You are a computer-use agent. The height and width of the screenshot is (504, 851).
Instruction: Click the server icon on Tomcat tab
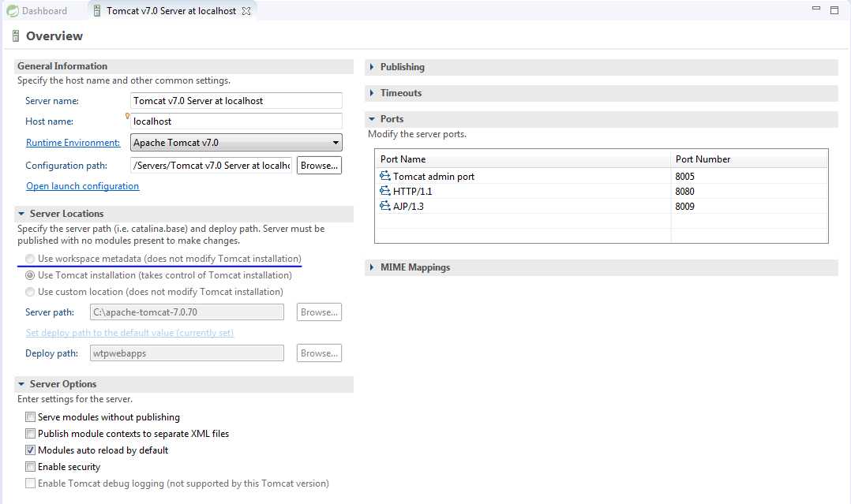pyautogui.click(x=97, y=11)
